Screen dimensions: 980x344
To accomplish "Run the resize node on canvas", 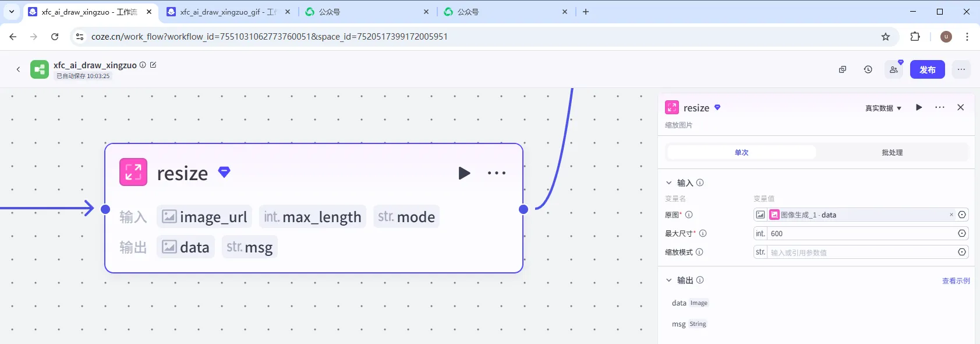I will (x=464, y=173).
